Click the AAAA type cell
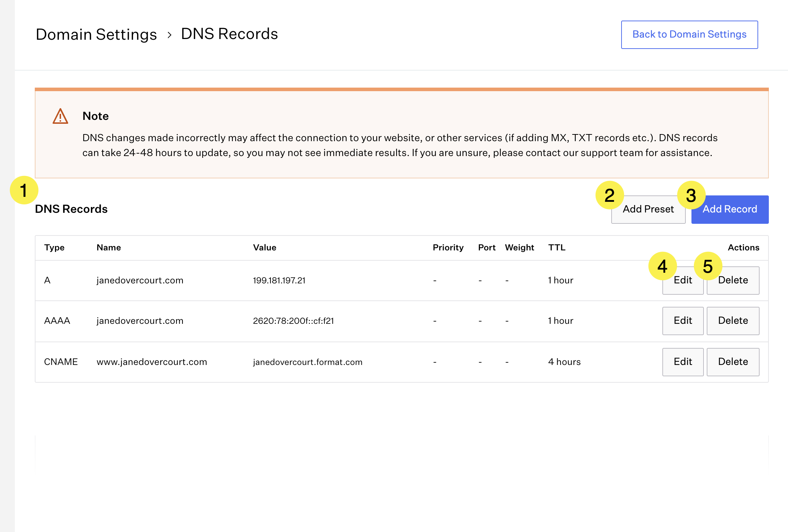This screenshot has width=788, height=532. point(57,321)
